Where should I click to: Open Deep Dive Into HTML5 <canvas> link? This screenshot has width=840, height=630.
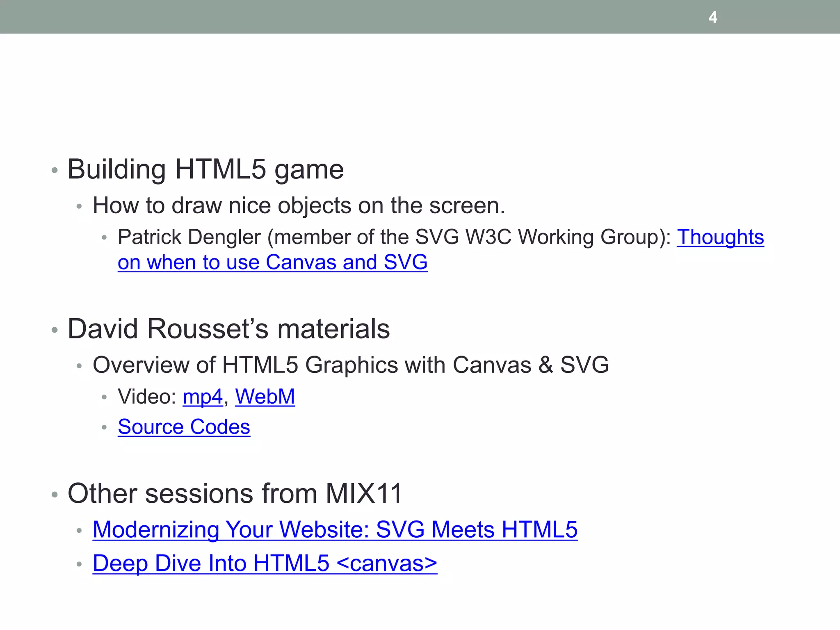tap(265, 563)
